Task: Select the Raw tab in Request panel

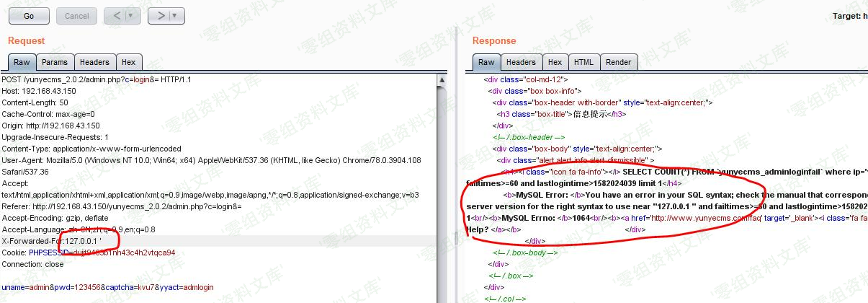Action: coord(22,63)
